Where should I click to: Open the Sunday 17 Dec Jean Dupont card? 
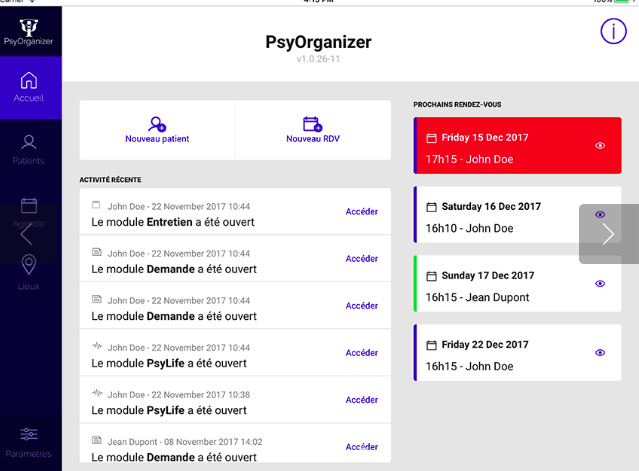(x=518, y=284)
